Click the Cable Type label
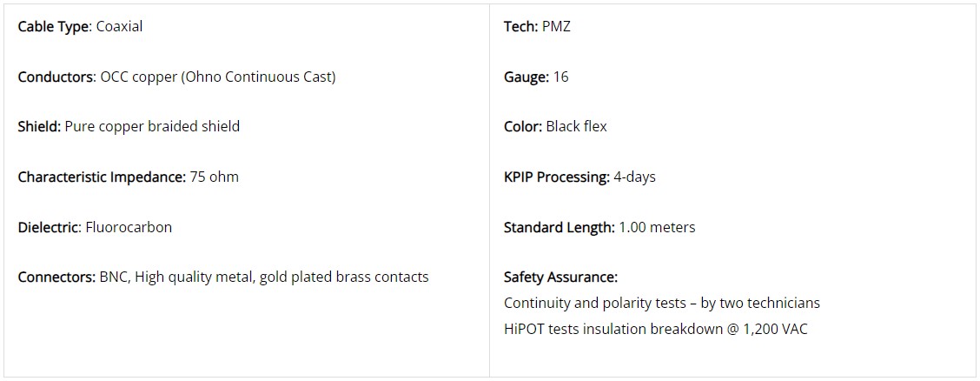The width and height of the screenshot is (980, 381). pos(54,26)
